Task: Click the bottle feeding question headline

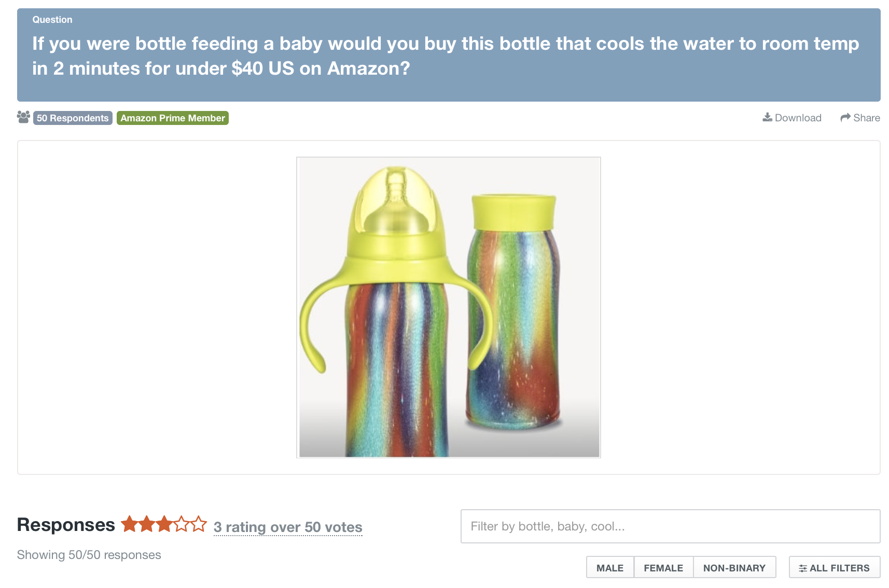Action: [446, 56]
